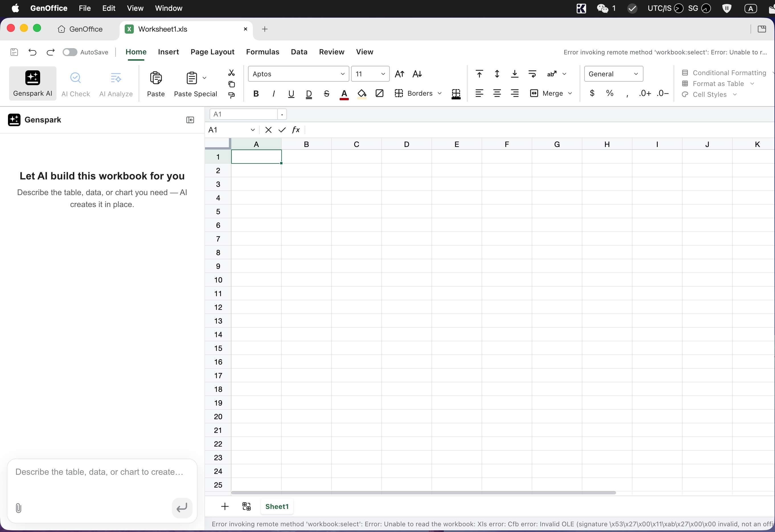Redo the last action

tap(51, 52)
